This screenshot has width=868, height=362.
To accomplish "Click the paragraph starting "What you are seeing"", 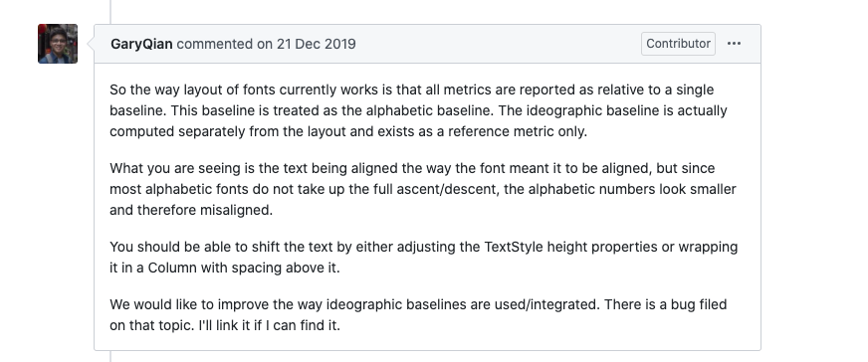I will (x=423, y=189).
